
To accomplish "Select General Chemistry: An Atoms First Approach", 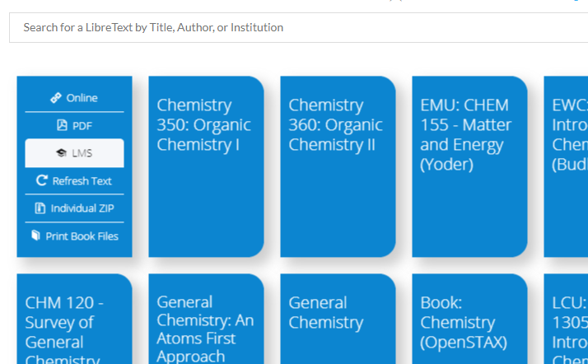I will pyautogui.click(x=206, y=321).
